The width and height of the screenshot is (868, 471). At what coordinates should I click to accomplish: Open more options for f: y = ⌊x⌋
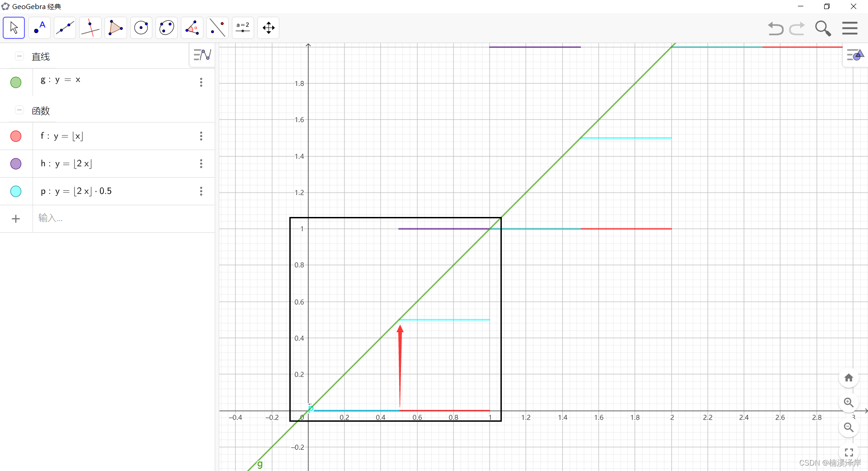click(201, 136)
